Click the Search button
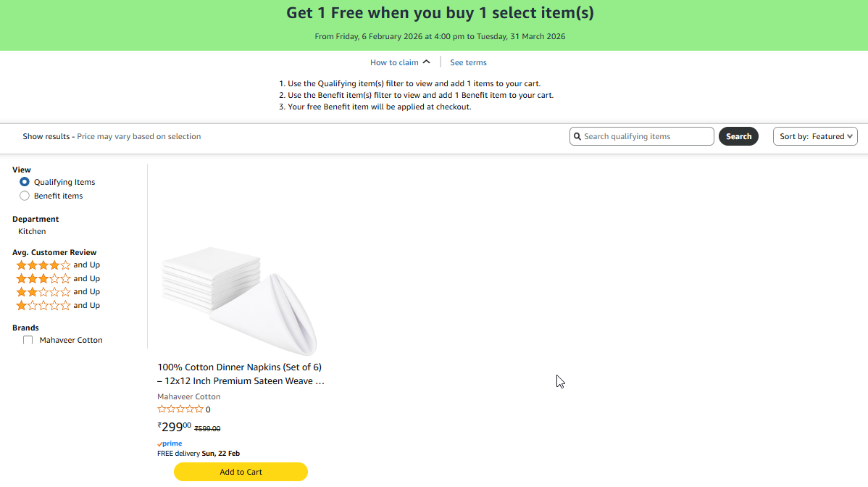 (738, 136)
